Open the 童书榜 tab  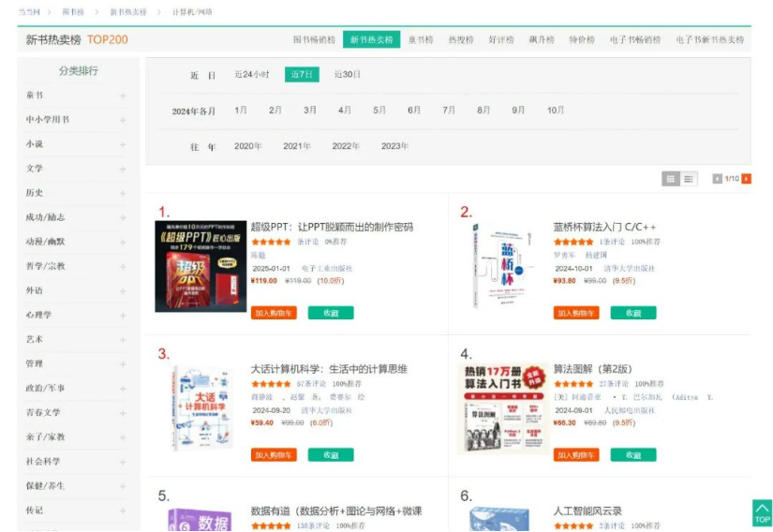[421, 40]
